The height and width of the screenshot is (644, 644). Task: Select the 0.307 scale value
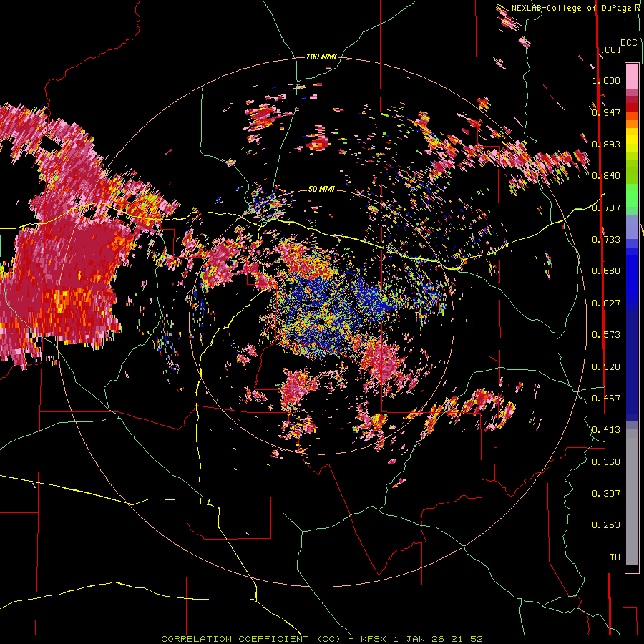coord(606,493)
